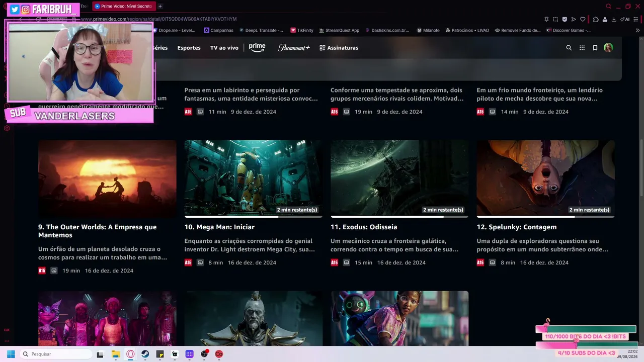Screen dimensions: 644x362
Task: Open the Drope.me bookmark
Action: [x=173, y=30]
